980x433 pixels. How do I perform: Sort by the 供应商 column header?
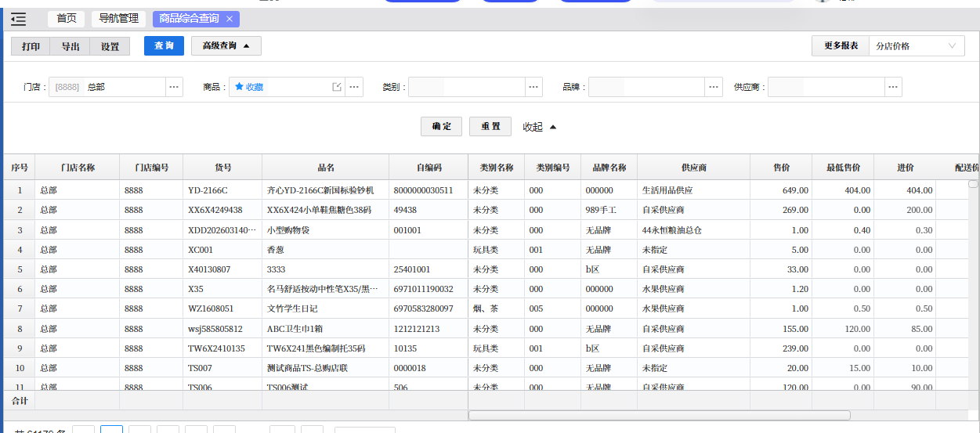click(694, 168)
